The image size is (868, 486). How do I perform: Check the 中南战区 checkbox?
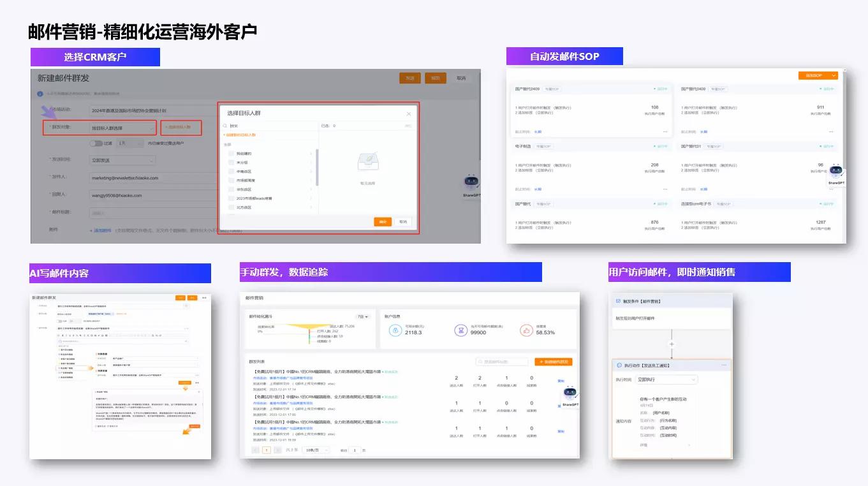231,172
